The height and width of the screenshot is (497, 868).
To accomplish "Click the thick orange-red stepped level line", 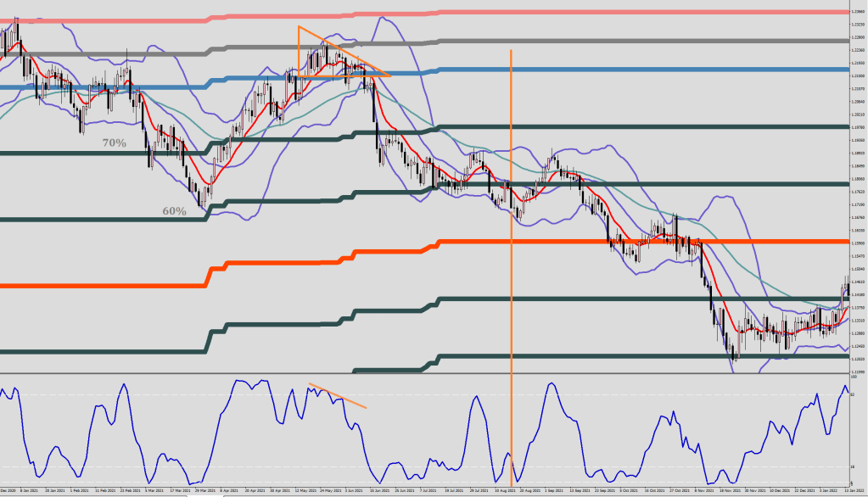I will point(594,242).
